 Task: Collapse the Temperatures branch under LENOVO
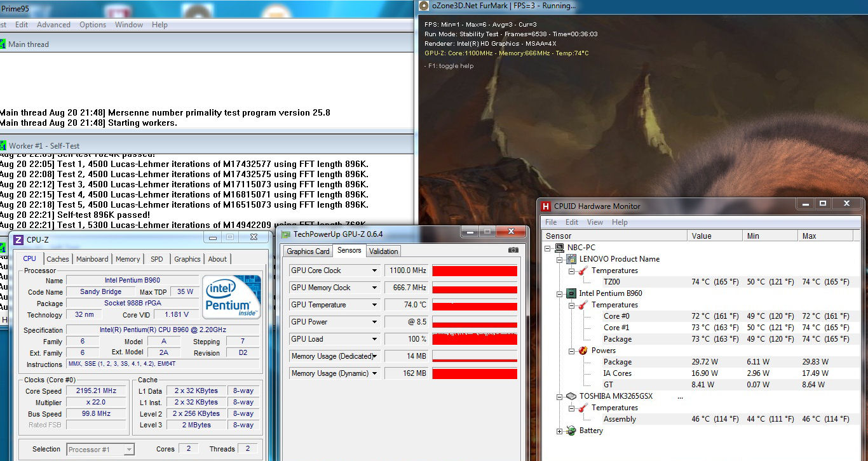[x=571, y=271]
